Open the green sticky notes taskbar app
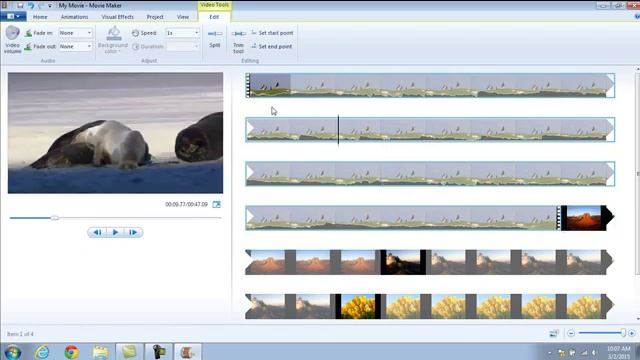Screen dimensions: 640x360 point(129,352)
